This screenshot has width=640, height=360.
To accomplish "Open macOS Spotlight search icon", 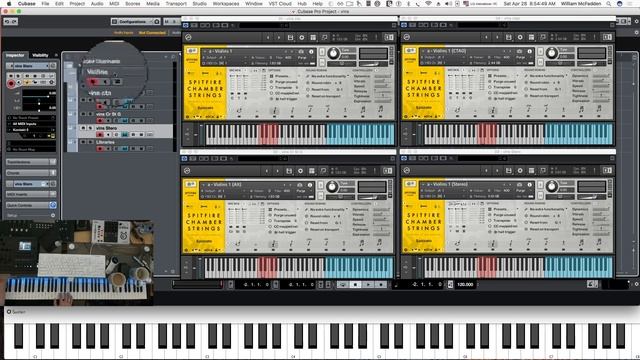I will pyautogui.click(x=609, y=4).
